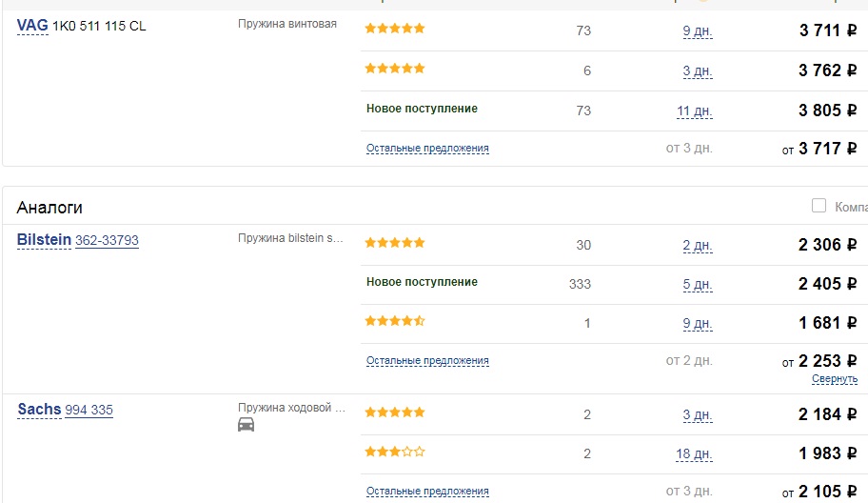
Task: Expand other VAG offers from 3 717 ₽
Action: (x=427, y=149)
